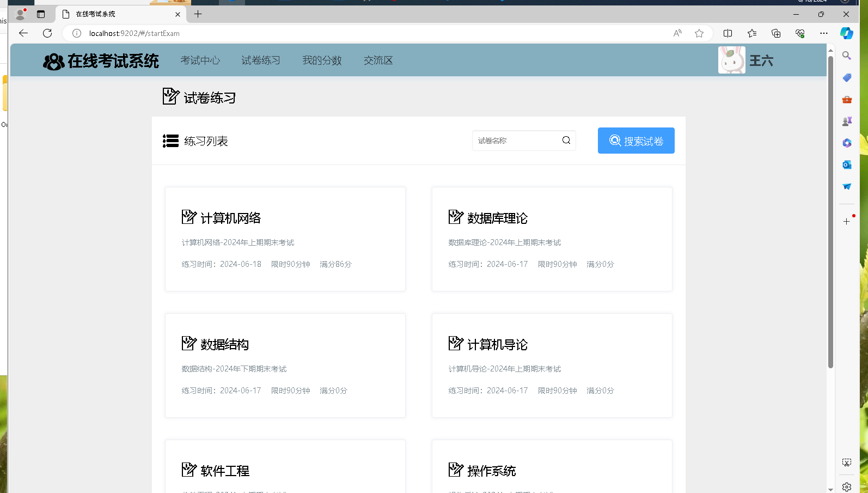Click scrollbar down arrow at page bottom
The image size is (868, 493).
pos(830,489)
